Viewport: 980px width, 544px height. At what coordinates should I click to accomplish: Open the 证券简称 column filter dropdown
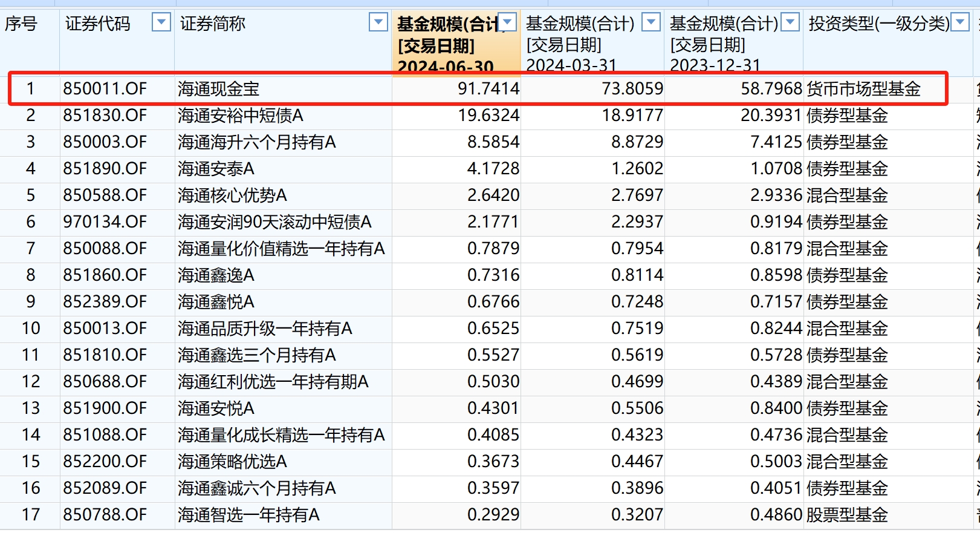point(378,23)
